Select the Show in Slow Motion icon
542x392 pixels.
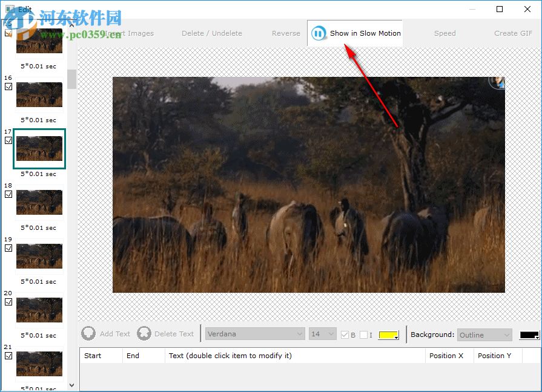click(x=319, y=33)
